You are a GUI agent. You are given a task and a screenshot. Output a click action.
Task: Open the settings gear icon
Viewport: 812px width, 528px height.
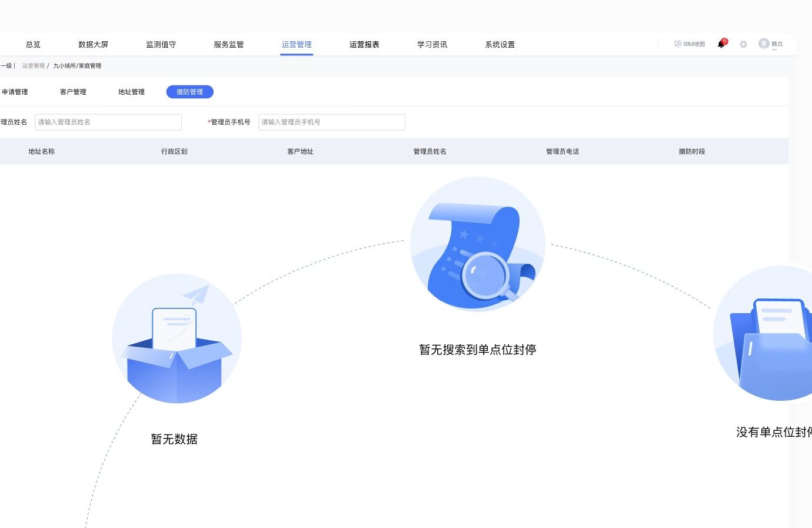(x=743, y=44)
